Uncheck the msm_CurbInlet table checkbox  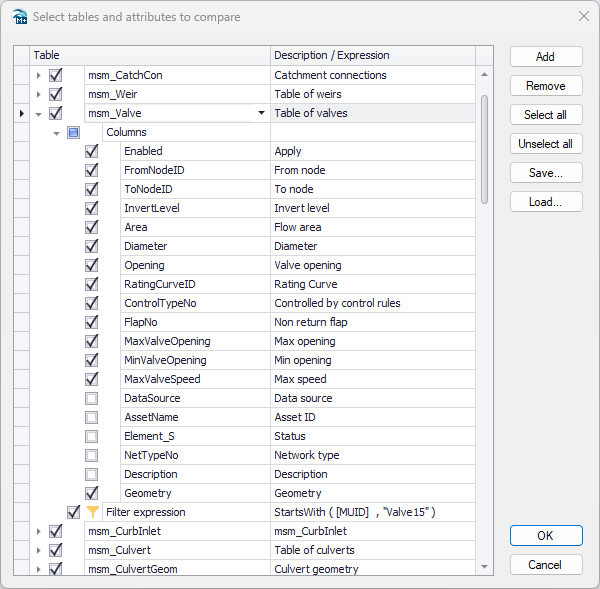tap(55, 531)
